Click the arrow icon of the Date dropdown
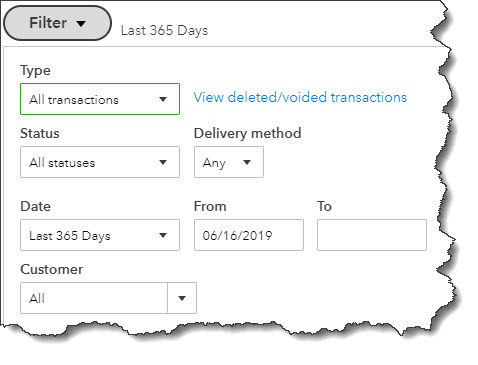The image size is (478, 365). tap(163, 235)
